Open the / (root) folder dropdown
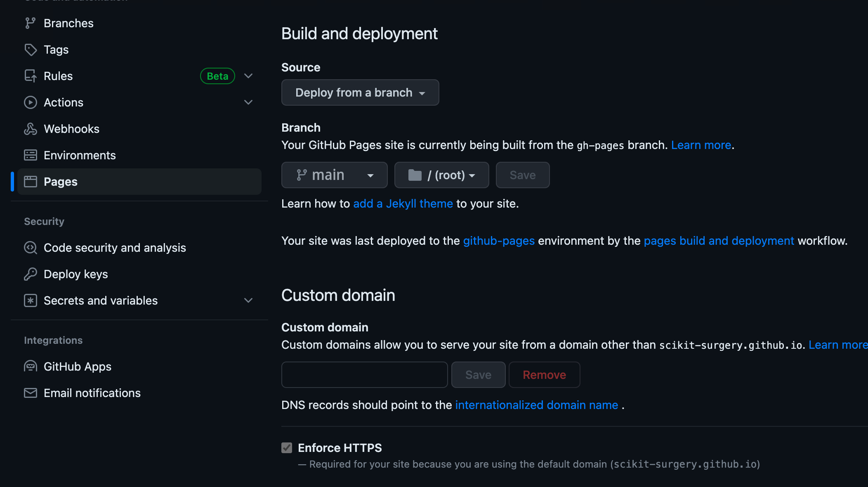 [x=441, y=175]
